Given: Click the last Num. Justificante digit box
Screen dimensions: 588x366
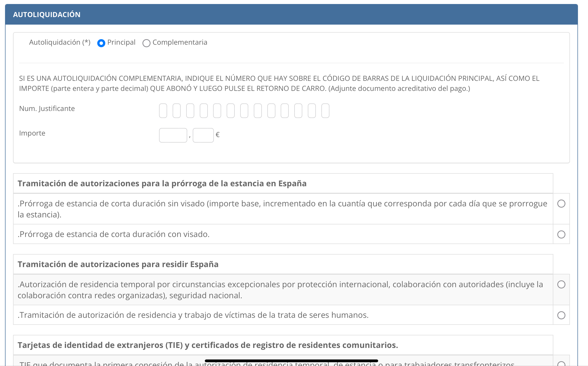Looking at the screenshot, I should pyautogui.click(x=325, y=111).
